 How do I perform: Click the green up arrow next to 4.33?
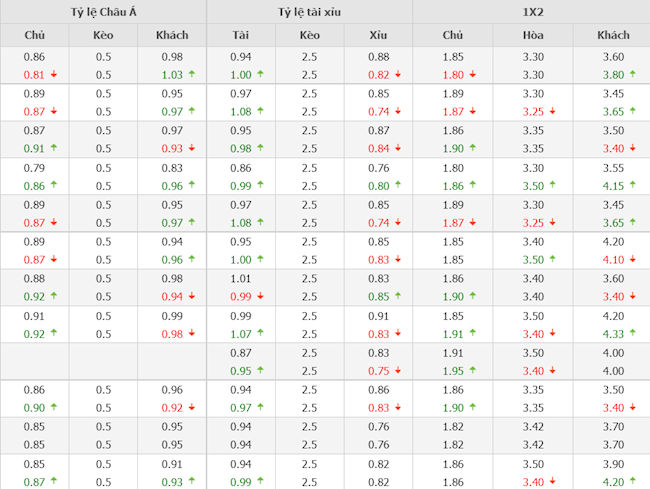coord(633,333)
